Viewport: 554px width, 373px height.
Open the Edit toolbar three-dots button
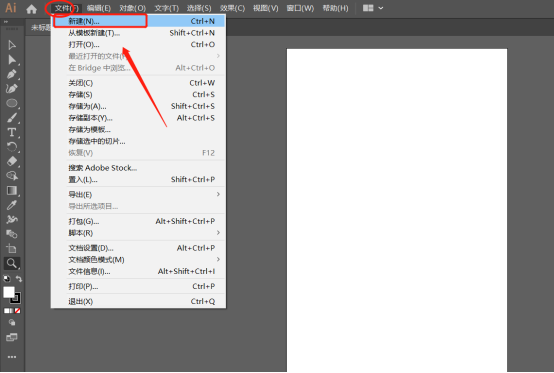click(12, 357)
